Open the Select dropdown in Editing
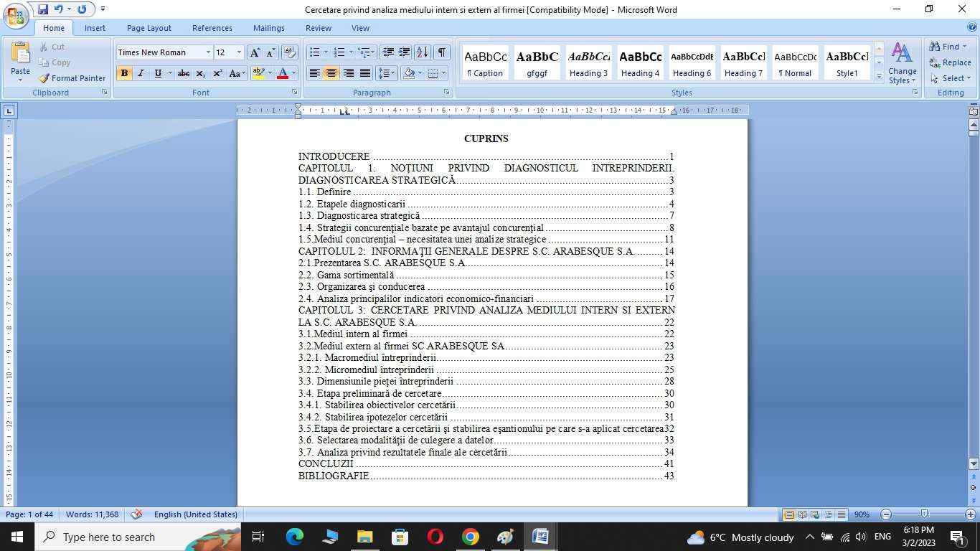Image resolution: width=980 pixels, height=551 pixels. coord(951,78)
